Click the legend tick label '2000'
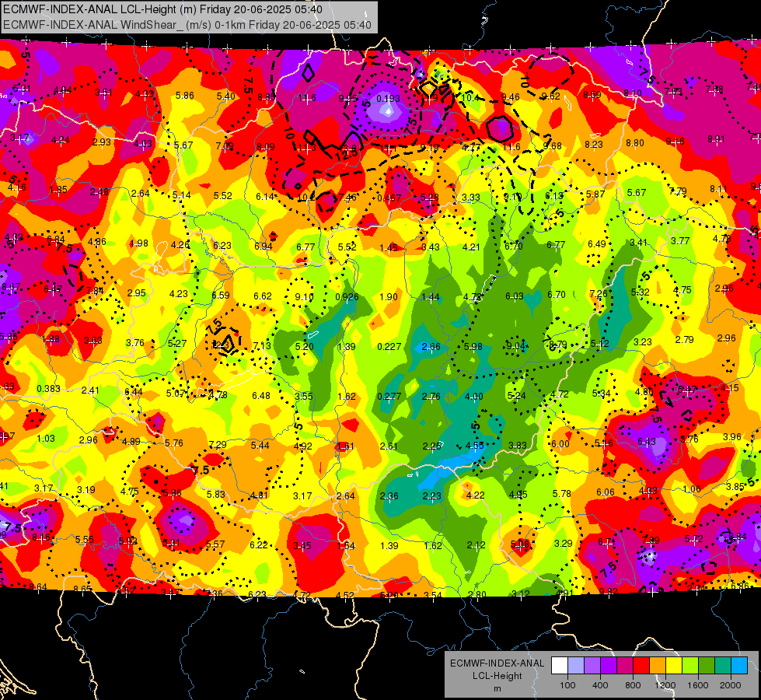Screen dimensions: 761x700 [731, 685]
